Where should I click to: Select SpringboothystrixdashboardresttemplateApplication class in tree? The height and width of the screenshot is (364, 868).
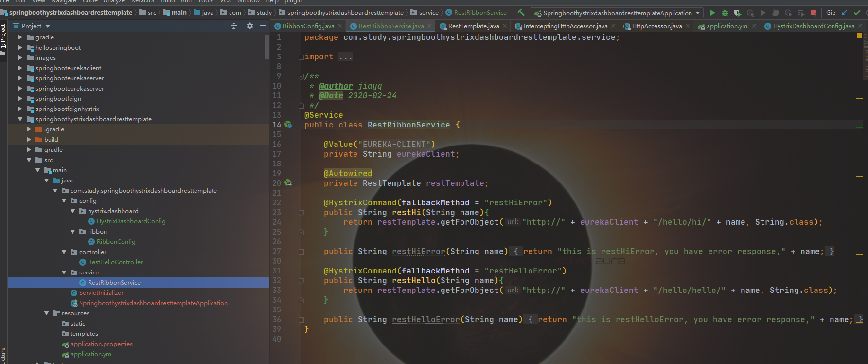153,303
